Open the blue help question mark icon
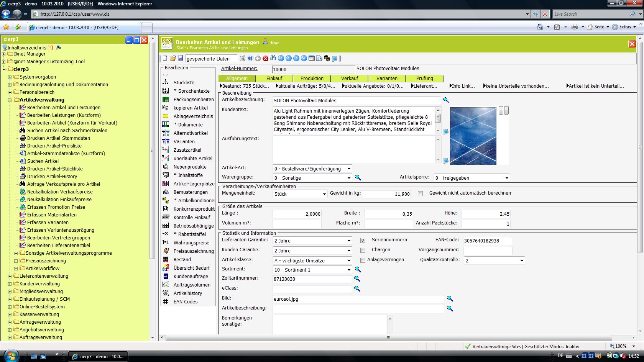Image resolution: width=644 pixels, height=362 pixels. point(250,58)
